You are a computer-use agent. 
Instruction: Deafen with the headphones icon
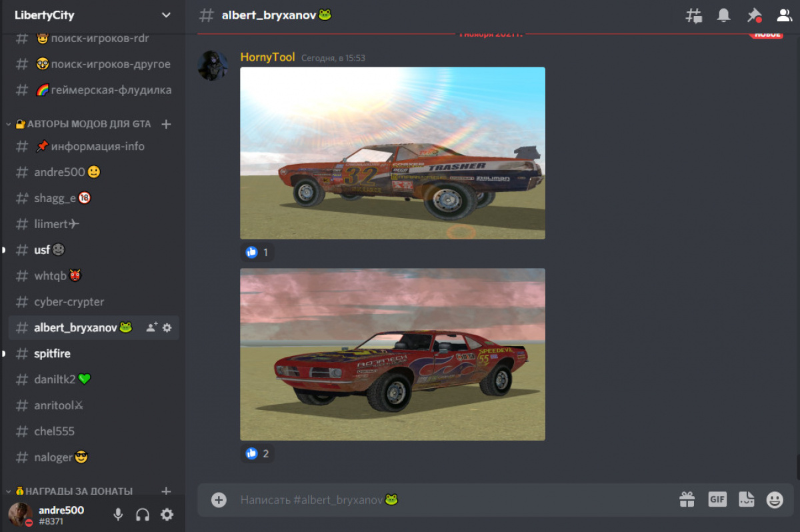point(142,514)
